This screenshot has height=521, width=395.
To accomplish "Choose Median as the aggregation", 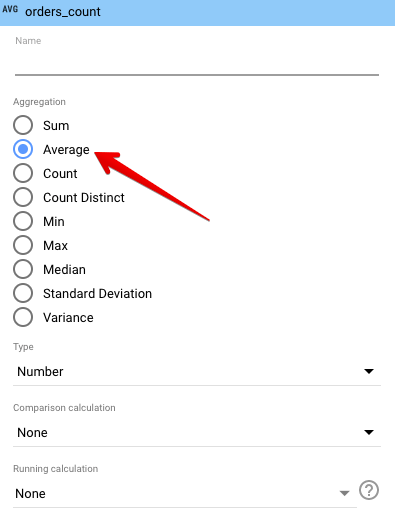I will [23, 269].
